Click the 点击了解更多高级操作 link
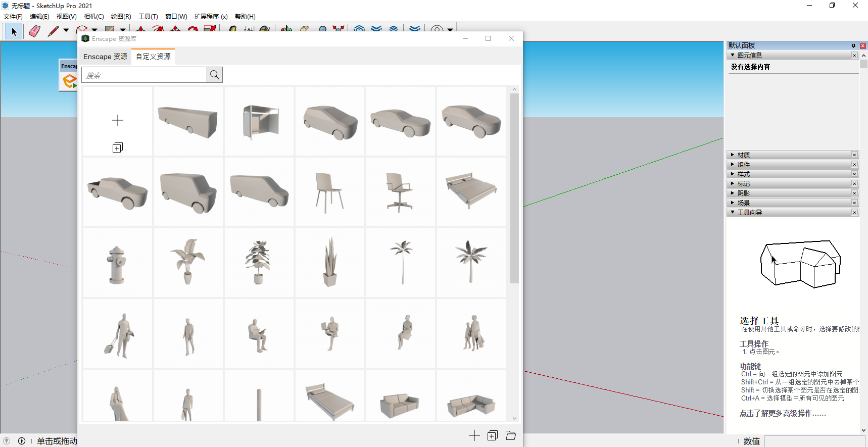This screenshot has height=447, width=868. coord(783,414)
